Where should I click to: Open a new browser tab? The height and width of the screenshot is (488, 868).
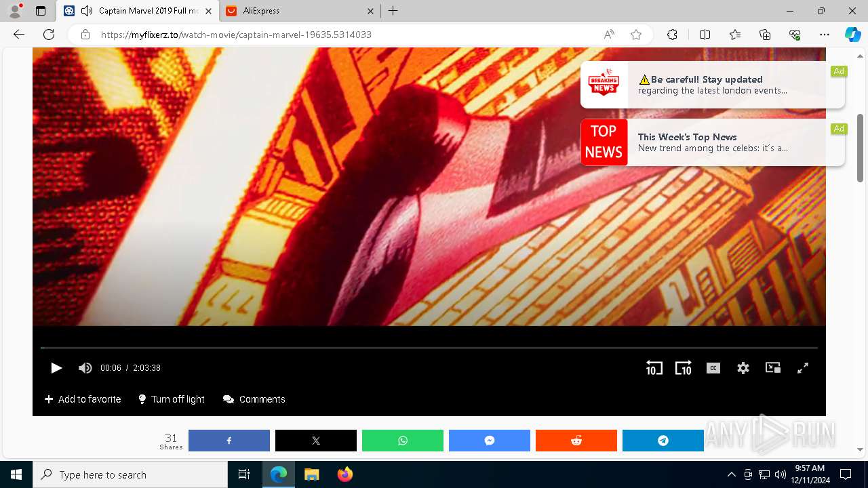tap(393, 11)
